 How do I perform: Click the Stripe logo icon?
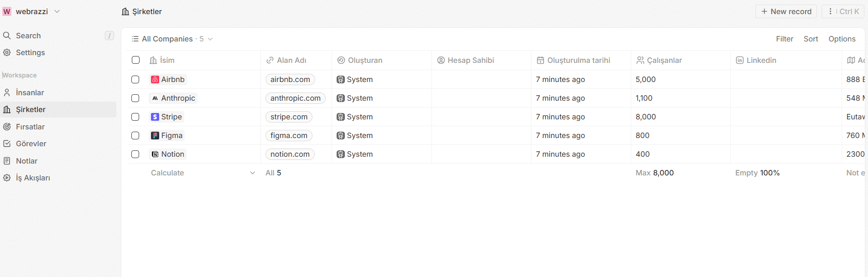(155, 117)
